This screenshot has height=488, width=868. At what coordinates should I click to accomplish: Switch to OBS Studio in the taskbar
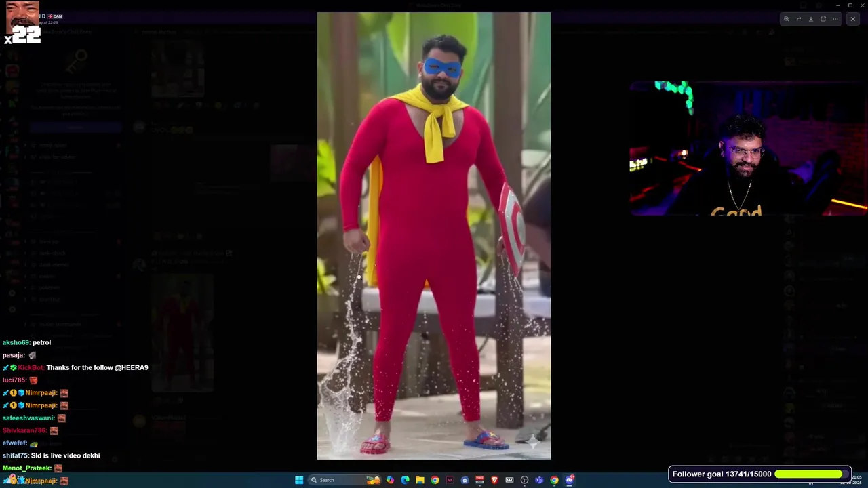pos(524,480)
